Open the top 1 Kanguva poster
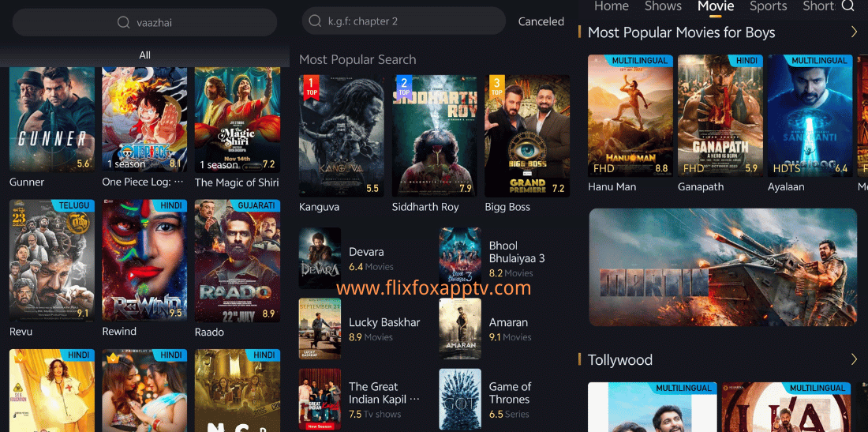Screen dimensions: 868x432 tap(341, 136)
